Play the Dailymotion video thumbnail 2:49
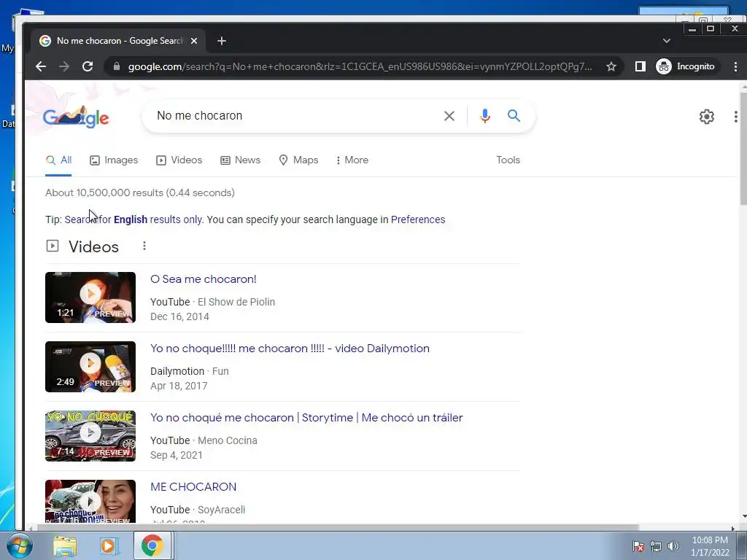Viewport: 747px width, 560px height. point(90,367)
